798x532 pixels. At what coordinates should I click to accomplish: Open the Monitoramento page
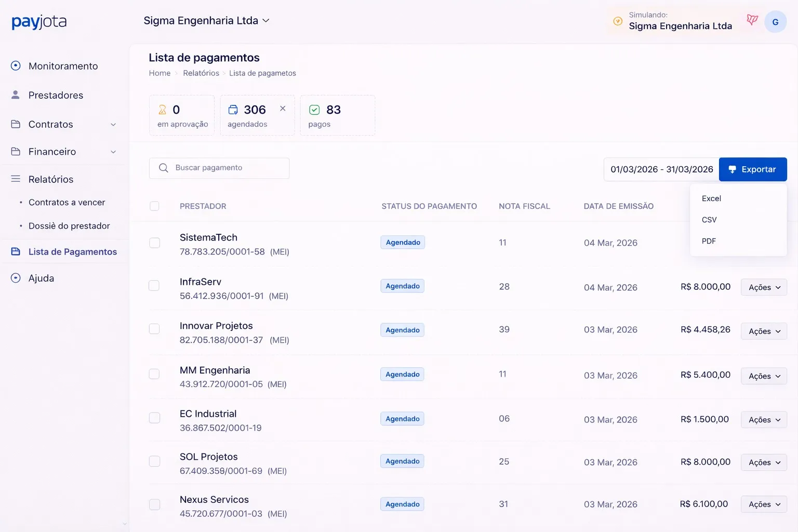tap(63, 66)
